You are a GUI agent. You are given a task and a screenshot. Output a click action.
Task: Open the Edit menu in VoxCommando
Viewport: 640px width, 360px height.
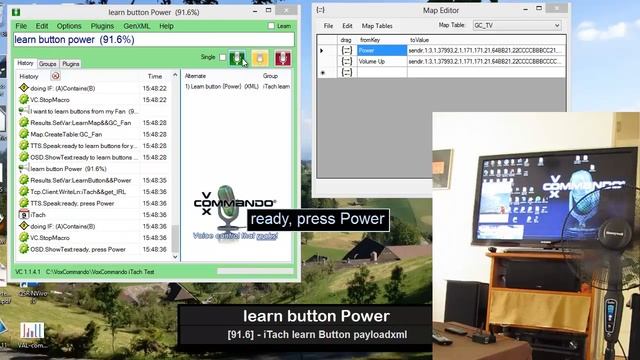42,26
